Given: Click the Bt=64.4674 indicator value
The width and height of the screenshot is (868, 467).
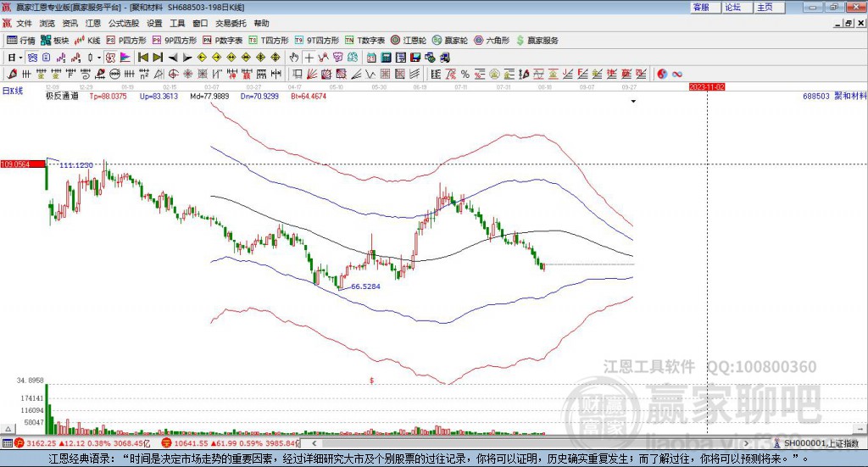Looking at the screenshot, I should [x=309, y=96].
